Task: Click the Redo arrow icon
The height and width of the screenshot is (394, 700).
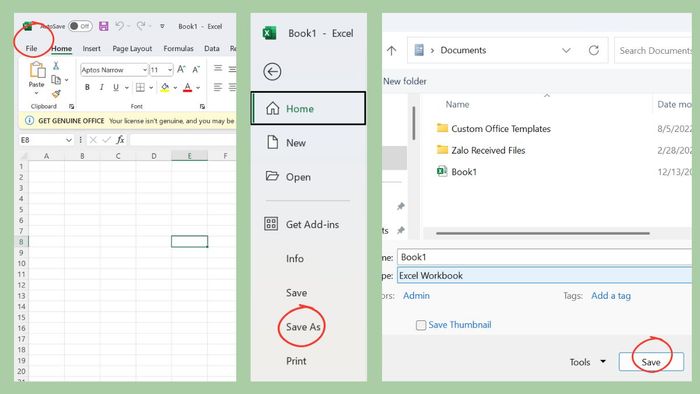Action: tap(141, 26)
